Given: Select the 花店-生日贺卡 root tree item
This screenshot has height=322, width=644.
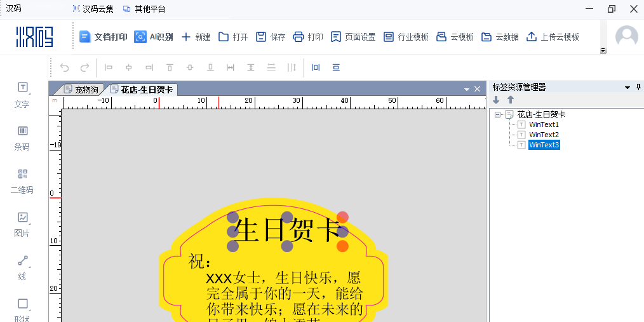Looking at the screenshot, I should (541, 114).
